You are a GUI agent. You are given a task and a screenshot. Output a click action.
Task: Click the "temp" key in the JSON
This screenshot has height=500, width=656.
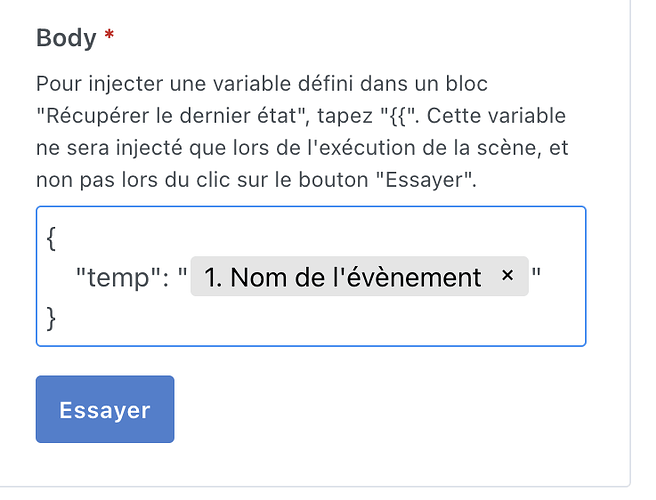click(x=113, y=277)
